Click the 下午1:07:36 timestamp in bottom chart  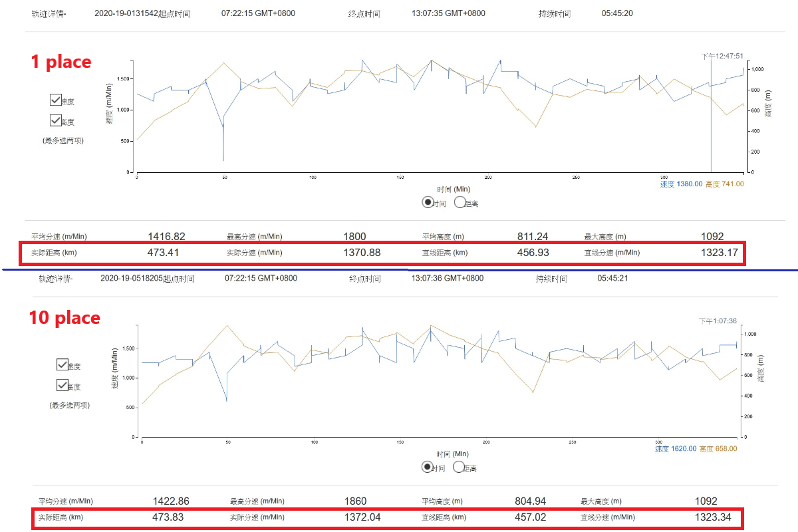pyautogui.click(x=718, y=321)
